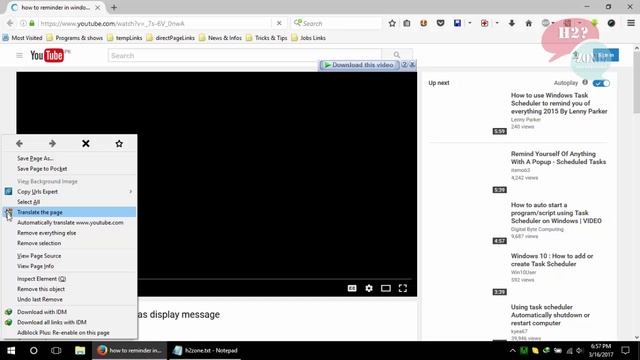Open the YouTube guide menu icon
The width and height of the screenshot is (640, 360).
(19, 55)
